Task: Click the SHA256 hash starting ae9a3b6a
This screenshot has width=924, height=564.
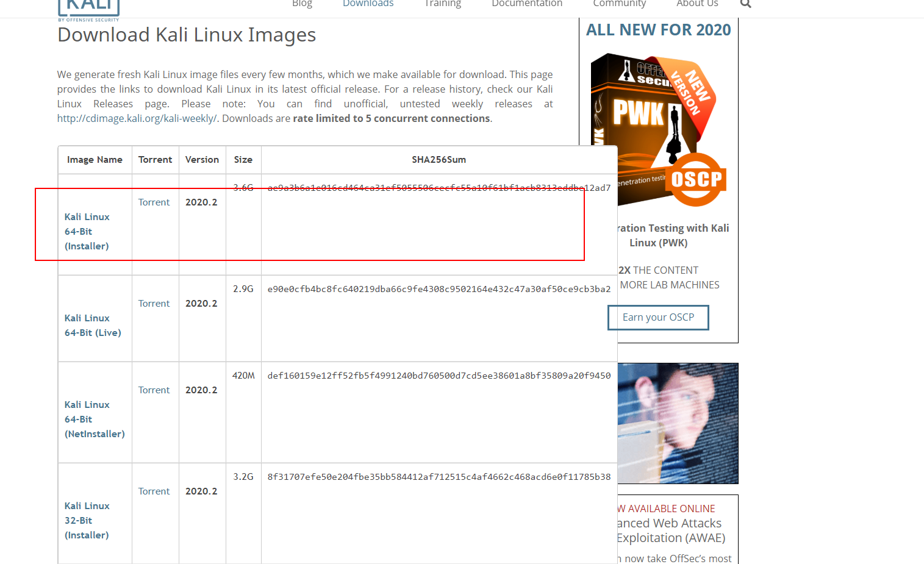Action: 439,188
